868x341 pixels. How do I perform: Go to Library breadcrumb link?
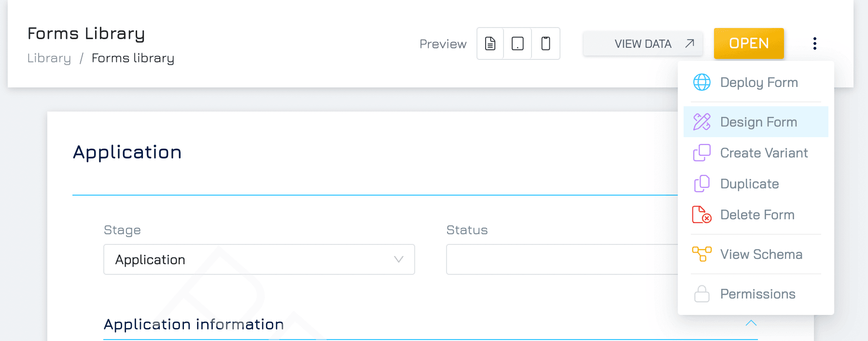click(x=49, y=58)
